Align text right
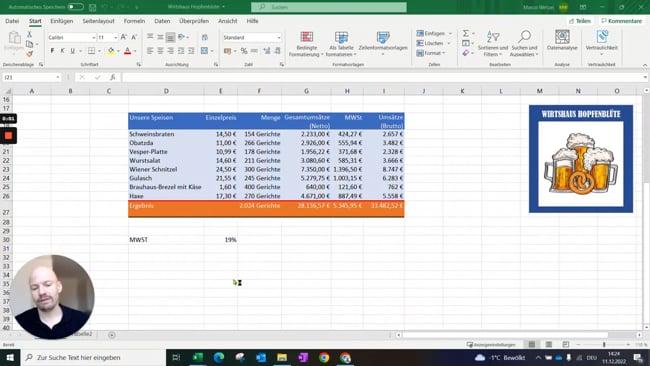650x366 pixels. point(170,51)
